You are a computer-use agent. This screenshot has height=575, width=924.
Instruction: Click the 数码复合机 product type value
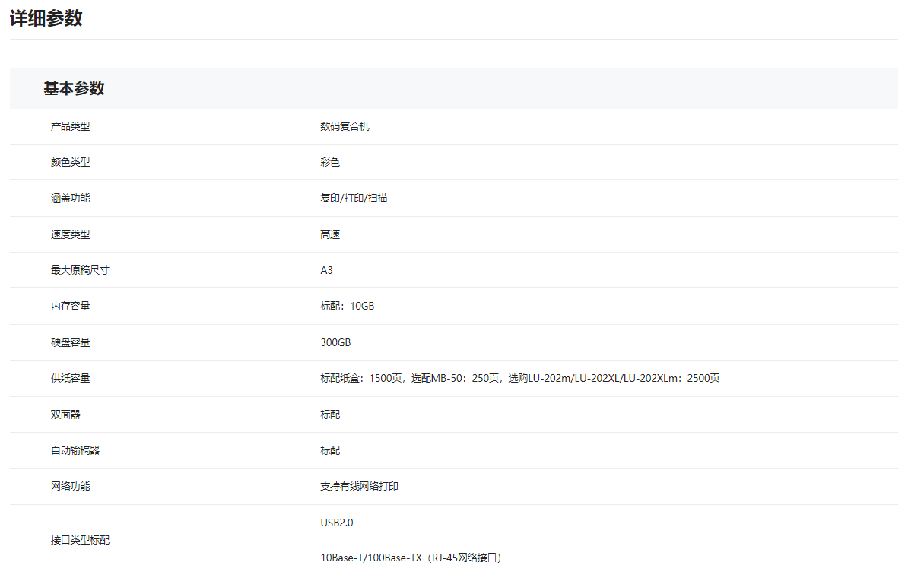pos(345,126)
